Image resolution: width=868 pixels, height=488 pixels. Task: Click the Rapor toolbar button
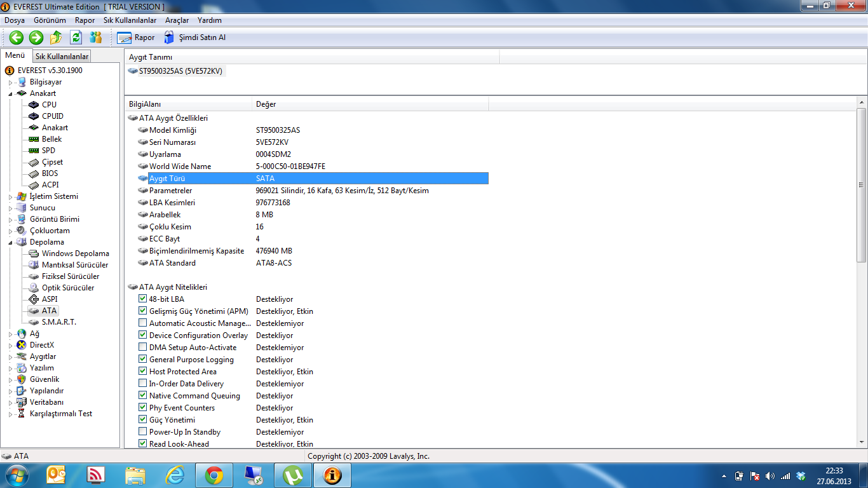(x=136, y=37)
